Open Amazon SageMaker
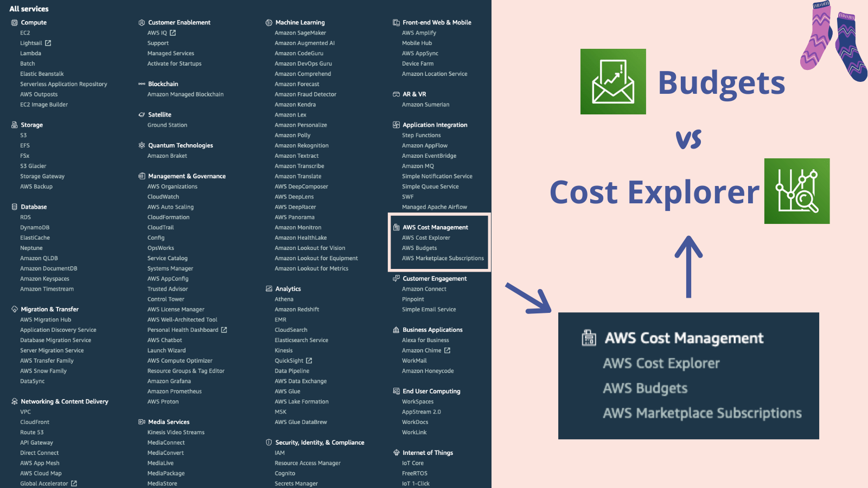The height and width of the screenshot is (488, 868). (300, 33)
